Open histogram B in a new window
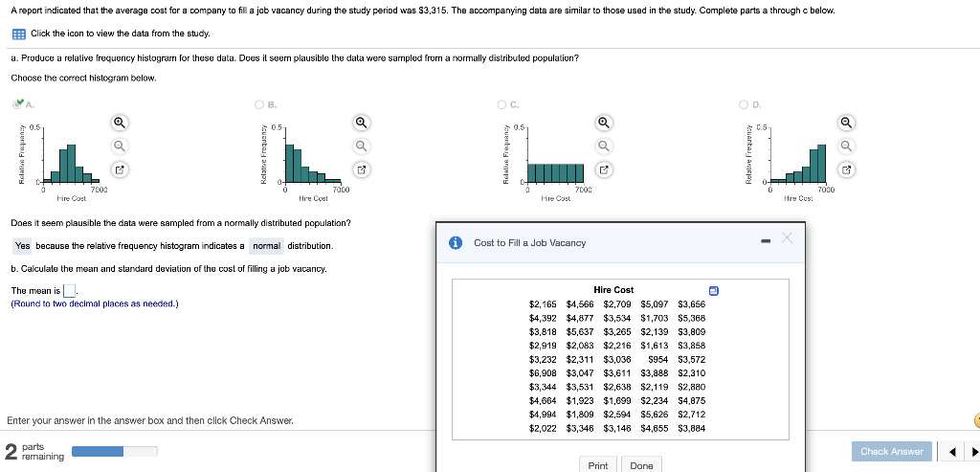 click(x=361, y=169)
